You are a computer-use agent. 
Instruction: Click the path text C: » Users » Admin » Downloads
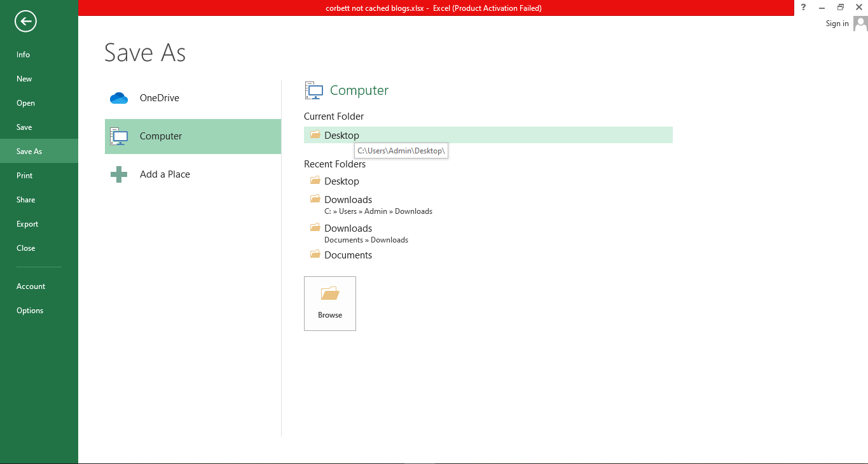coord(378,211)
